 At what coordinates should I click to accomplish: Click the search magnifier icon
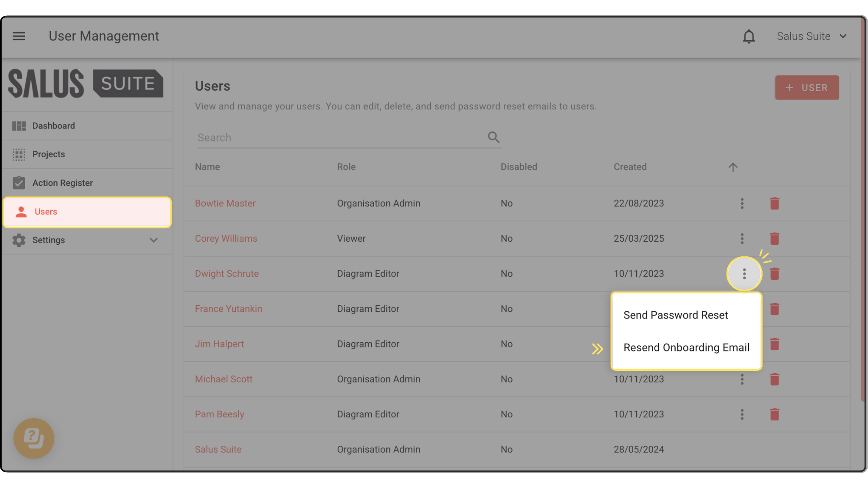point(493,138)
